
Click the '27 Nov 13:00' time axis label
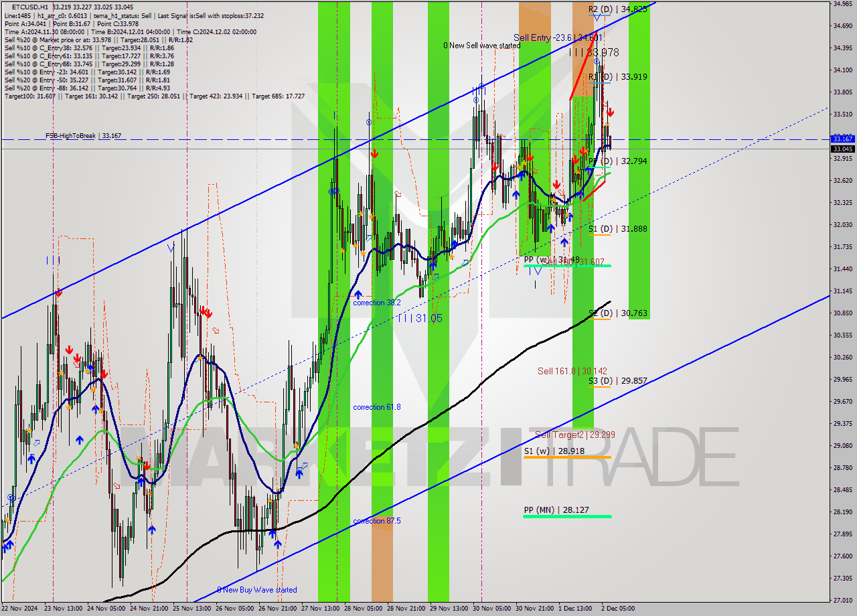point(321,609)
